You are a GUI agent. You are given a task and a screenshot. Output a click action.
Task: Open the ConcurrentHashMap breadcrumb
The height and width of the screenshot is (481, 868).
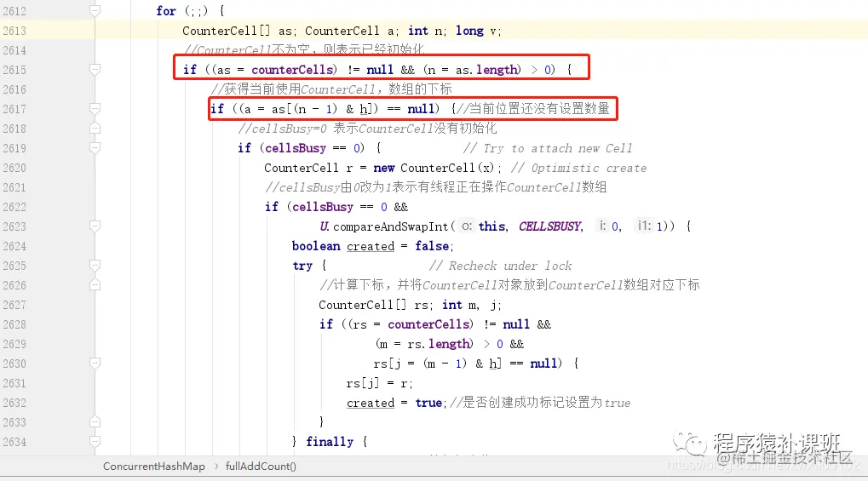[154, 467]
